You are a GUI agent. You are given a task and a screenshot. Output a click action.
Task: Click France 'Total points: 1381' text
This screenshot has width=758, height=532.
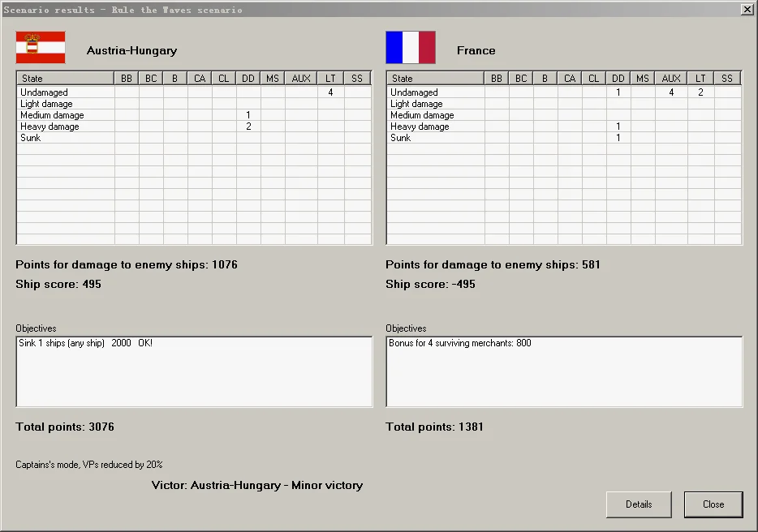pyautogui.click(x=434, y=427)
